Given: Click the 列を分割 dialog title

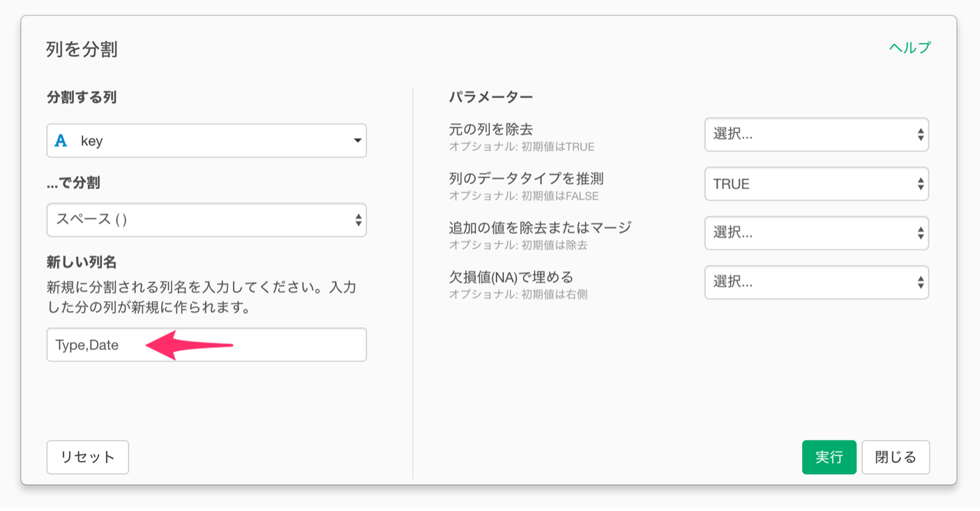Looking at the screenshot, I should (82, 49).
